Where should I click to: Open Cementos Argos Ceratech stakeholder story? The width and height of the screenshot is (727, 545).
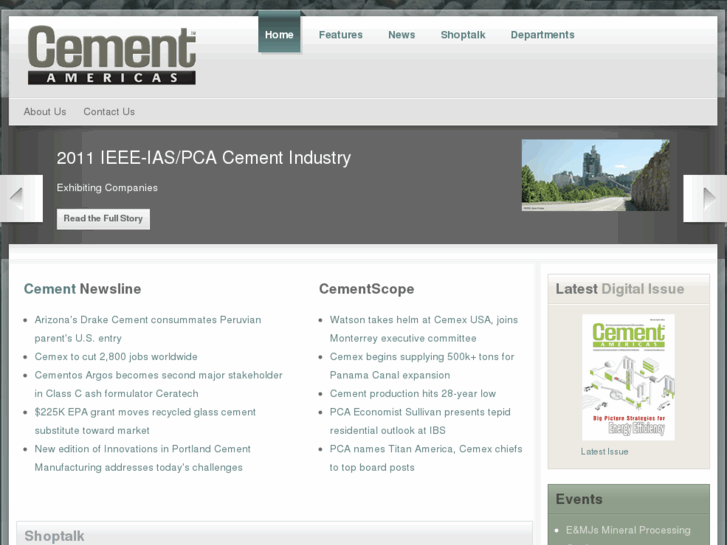point(159,384)
